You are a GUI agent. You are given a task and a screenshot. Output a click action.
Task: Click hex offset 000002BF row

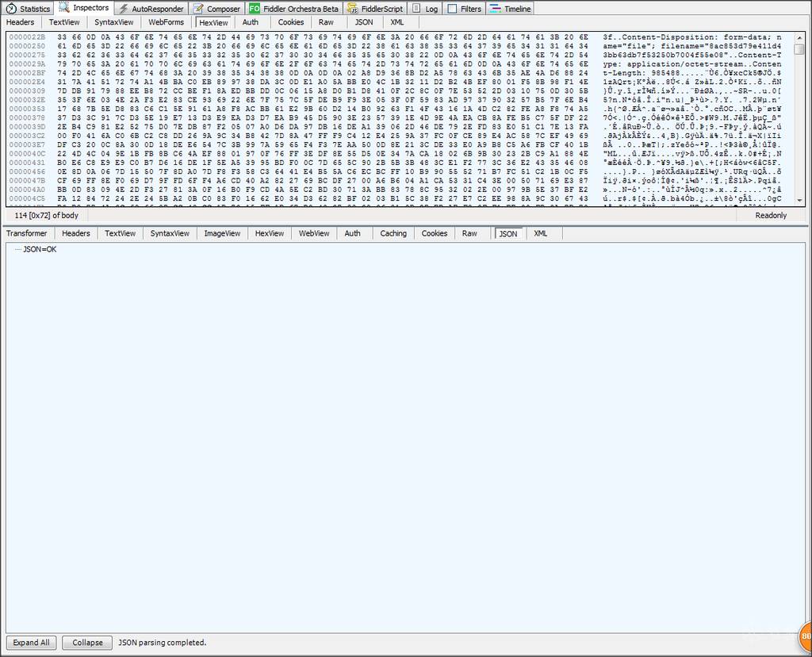(x=27, y=73)
